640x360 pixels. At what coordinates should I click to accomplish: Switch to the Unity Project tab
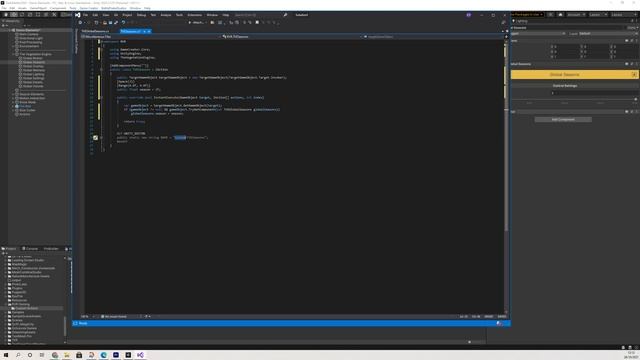(x=9, y=249)
